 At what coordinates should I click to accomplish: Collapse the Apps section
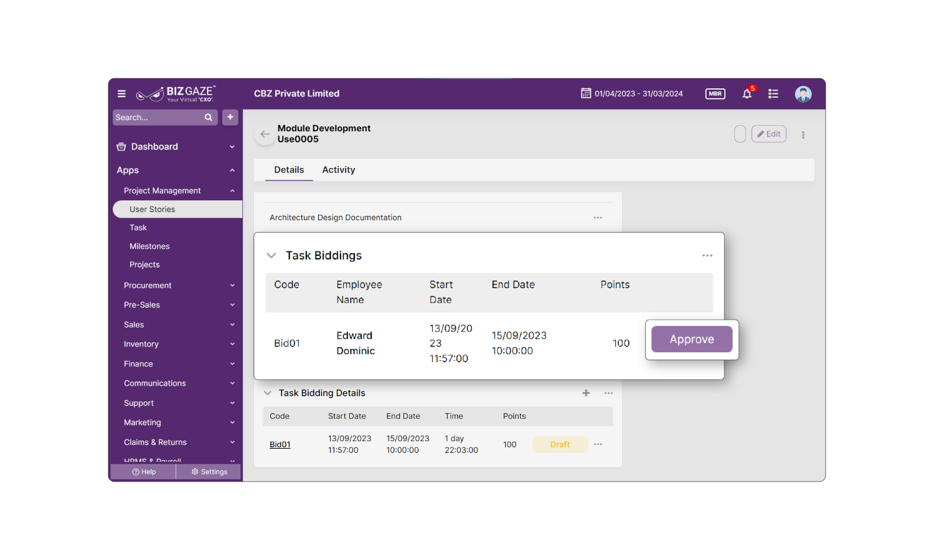232,170
